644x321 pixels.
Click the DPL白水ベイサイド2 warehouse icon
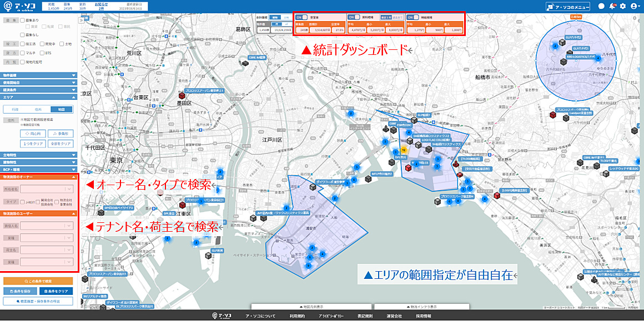(101, 213)
